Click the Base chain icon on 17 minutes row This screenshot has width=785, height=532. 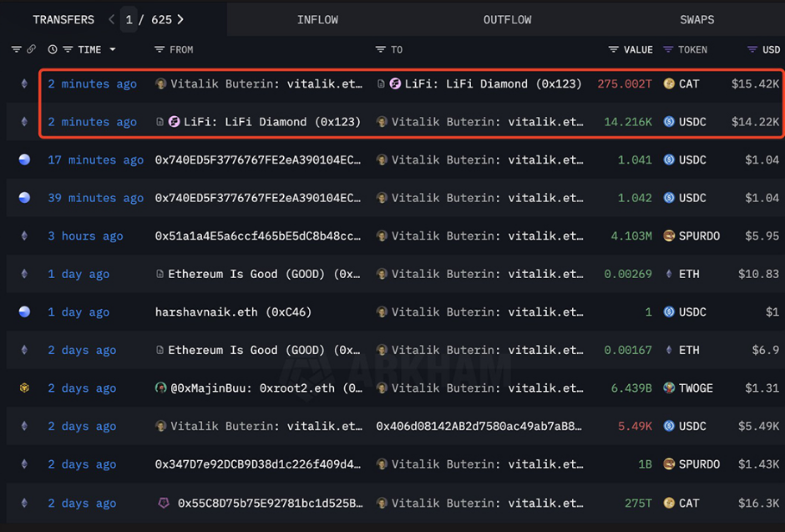point(24,160)
